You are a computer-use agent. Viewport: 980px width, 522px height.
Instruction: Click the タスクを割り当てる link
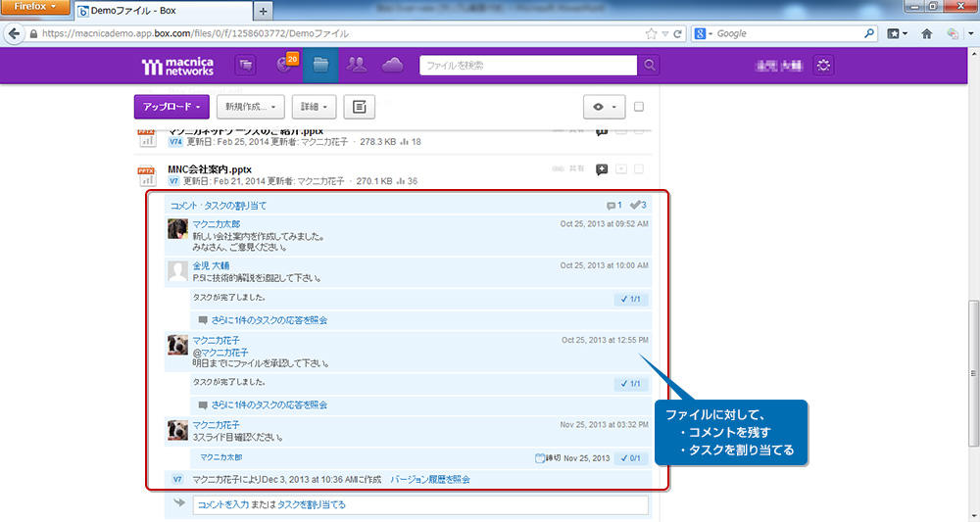[x=312, y=504]
